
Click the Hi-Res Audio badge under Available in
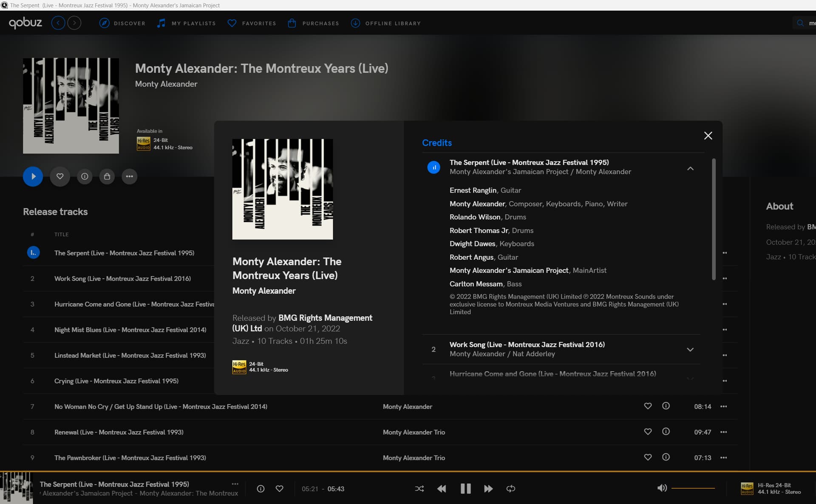[144, 144]
